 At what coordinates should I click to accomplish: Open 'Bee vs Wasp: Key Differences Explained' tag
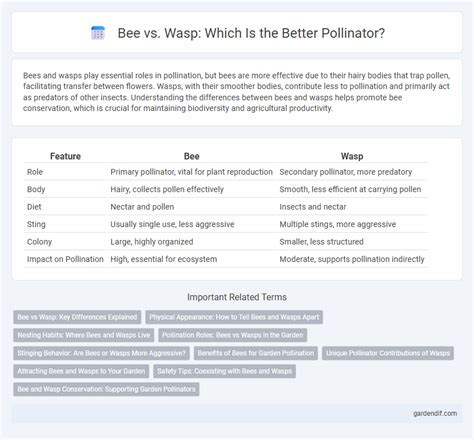[x=77, y=317]
